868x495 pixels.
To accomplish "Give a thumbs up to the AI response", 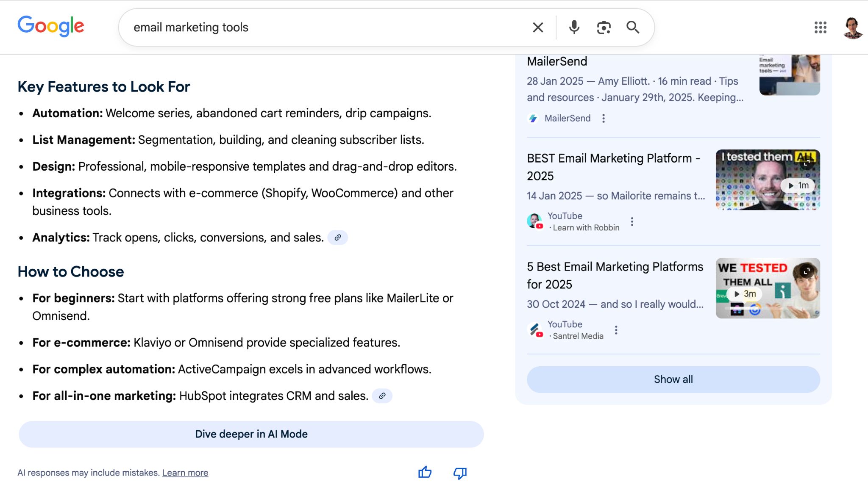I will (425, 473).
